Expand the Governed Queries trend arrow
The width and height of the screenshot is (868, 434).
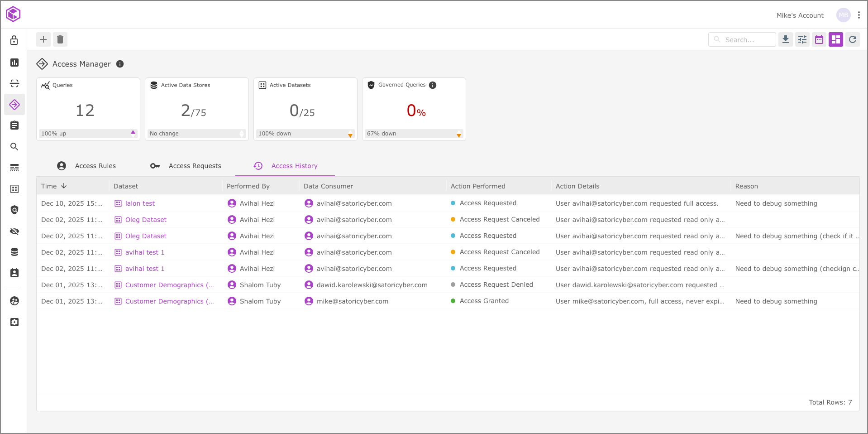pyautogui.click(x=459, y=134)
